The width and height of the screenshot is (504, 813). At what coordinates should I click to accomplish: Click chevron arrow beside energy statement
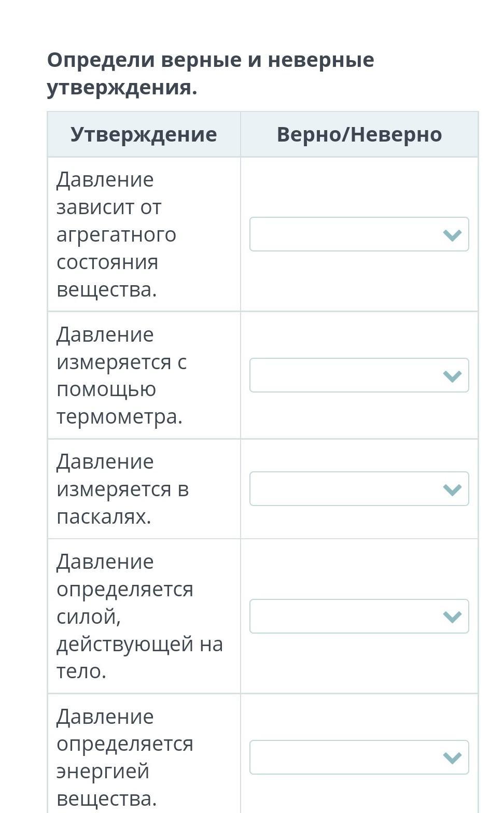453,759
